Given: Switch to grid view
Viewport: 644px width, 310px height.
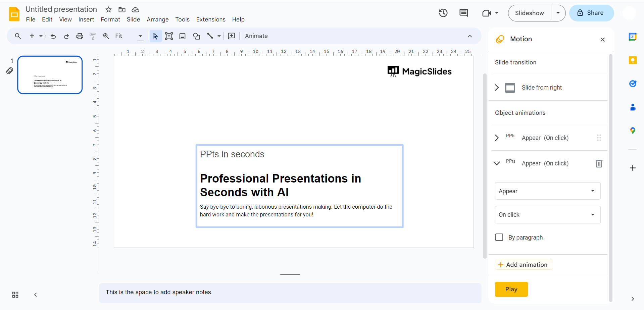Looking at the screenshot, I should pyautogui.click(x=15, y=295).
